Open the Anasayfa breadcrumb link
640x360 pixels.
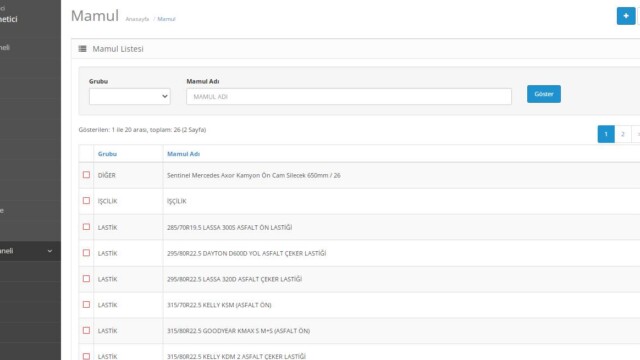137,19
